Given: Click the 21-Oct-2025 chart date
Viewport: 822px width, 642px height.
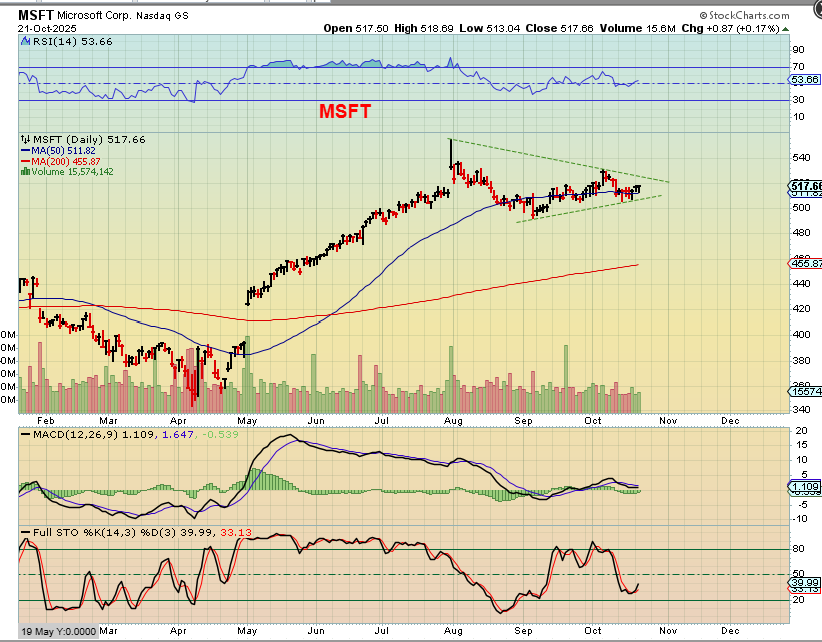Looking at the screenshot, I should click(x=47, y=29).
